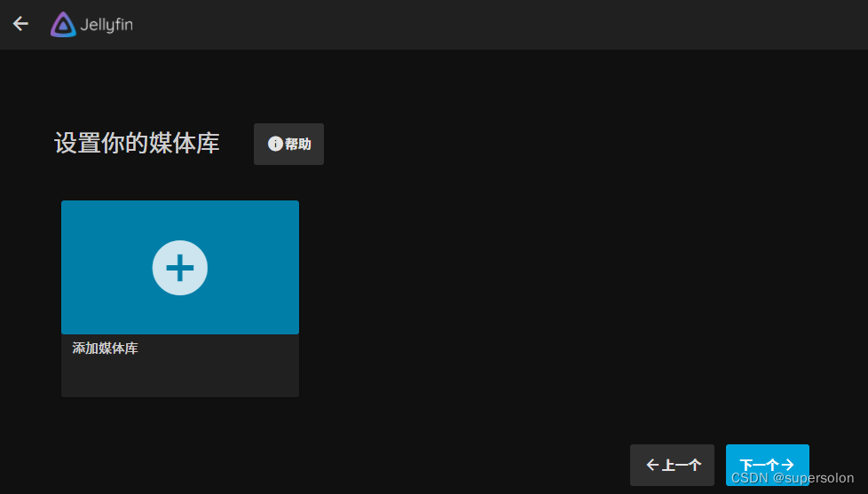The height and width of the screenshot is (494, 868).
Task: Go to the previous step with 上一个
Action: [672, 465]
